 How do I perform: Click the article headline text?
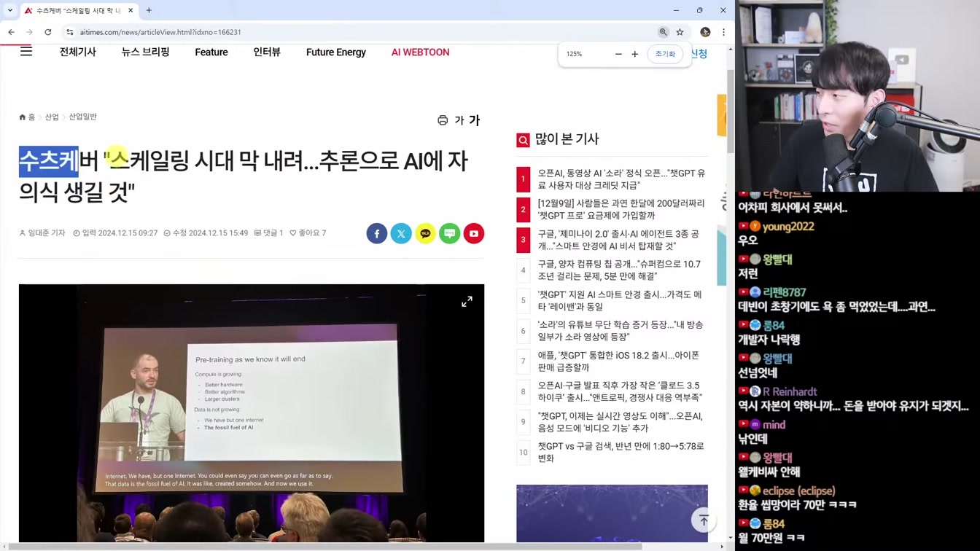[244, 176]
